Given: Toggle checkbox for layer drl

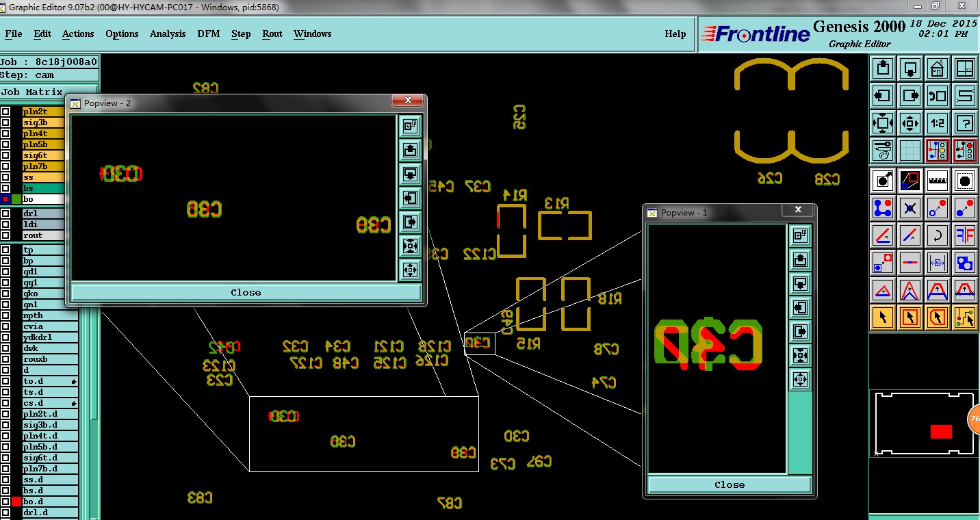Looking at the screenshot, I should [5, 213].
